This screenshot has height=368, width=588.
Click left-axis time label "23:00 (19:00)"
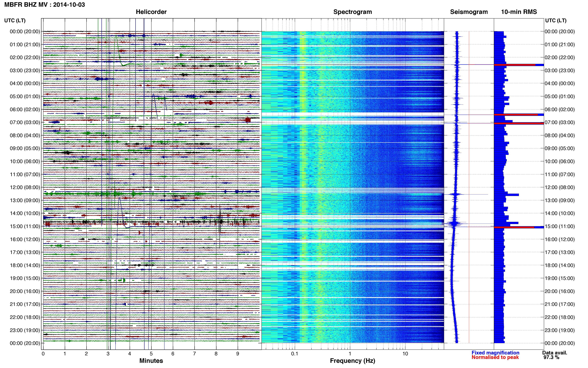point(25,330)
